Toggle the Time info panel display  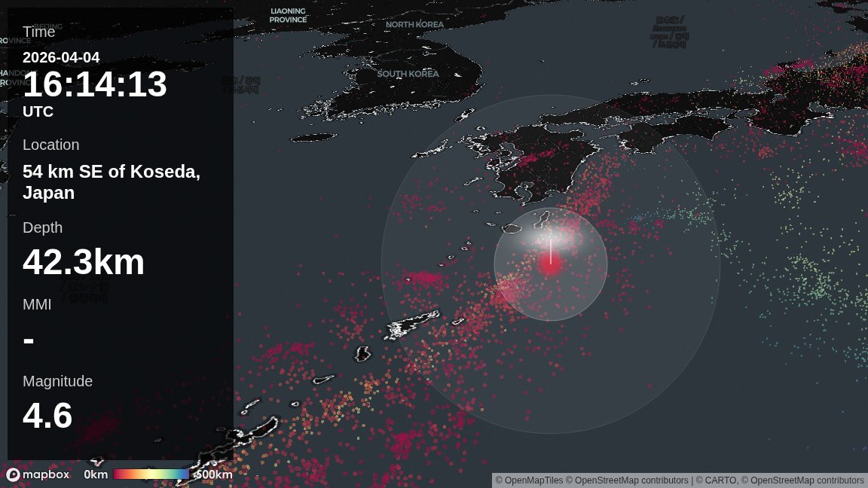point(38,32)
